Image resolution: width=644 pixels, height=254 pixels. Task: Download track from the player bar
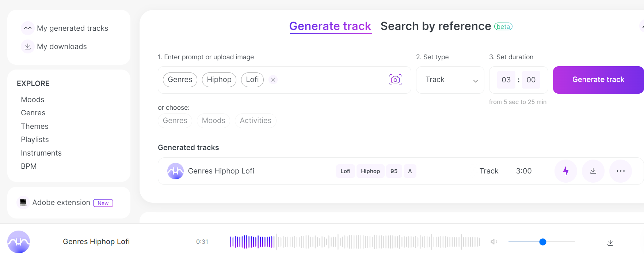pyautogui.click(x=610, y=242)
